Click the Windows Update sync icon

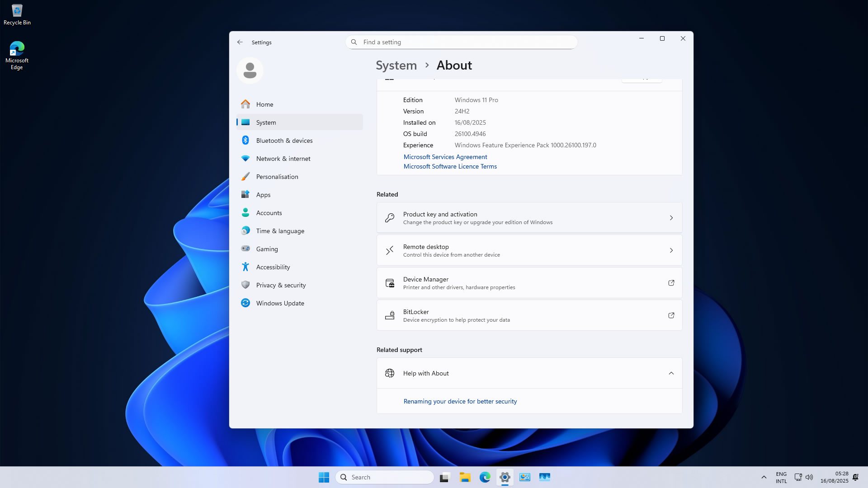pos(245,303)
